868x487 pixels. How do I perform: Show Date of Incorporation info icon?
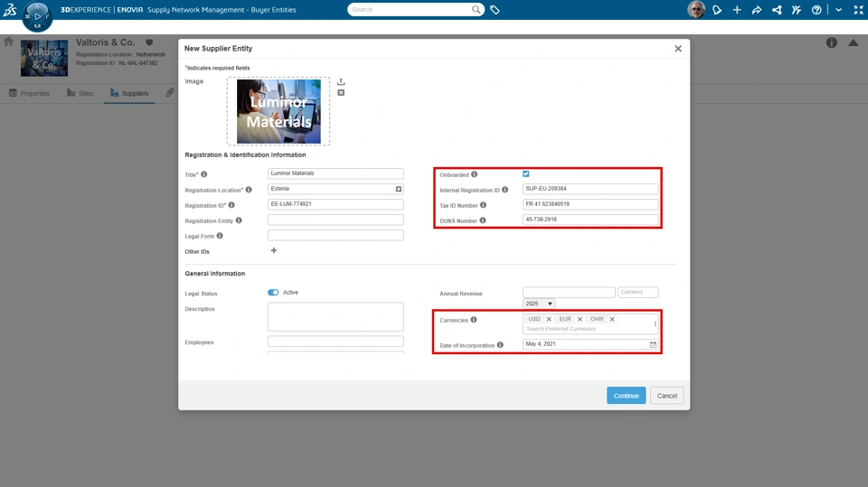point(500,345)
